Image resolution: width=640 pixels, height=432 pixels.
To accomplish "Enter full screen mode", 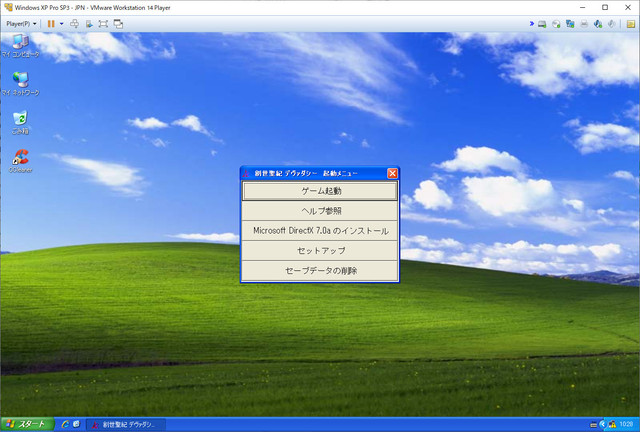I will [x=103, y=24].
